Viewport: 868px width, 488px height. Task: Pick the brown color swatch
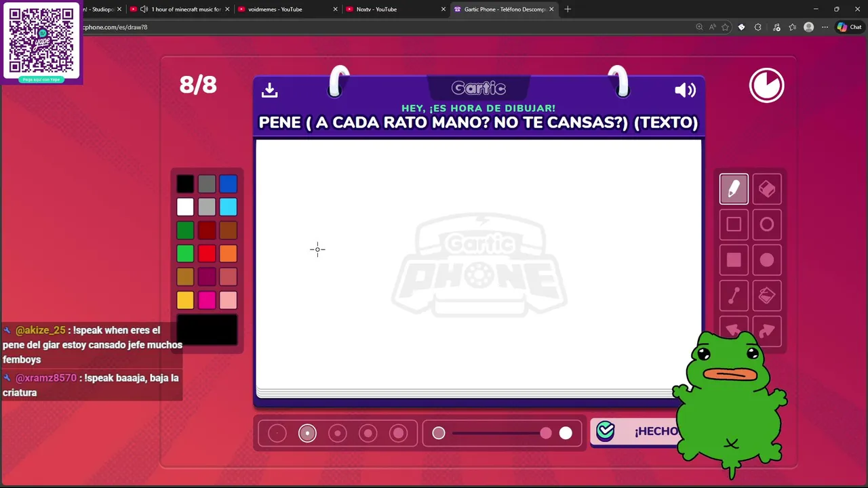coord(229,230)
